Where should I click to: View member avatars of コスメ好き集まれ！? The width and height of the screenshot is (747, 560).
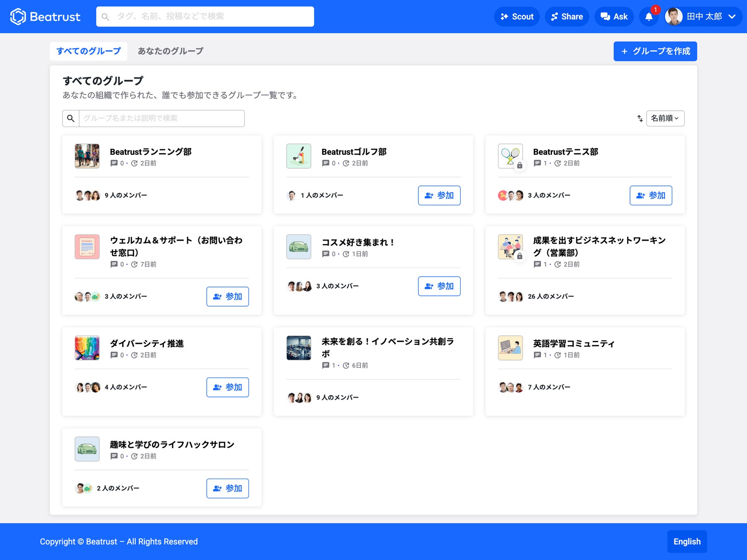299,286
